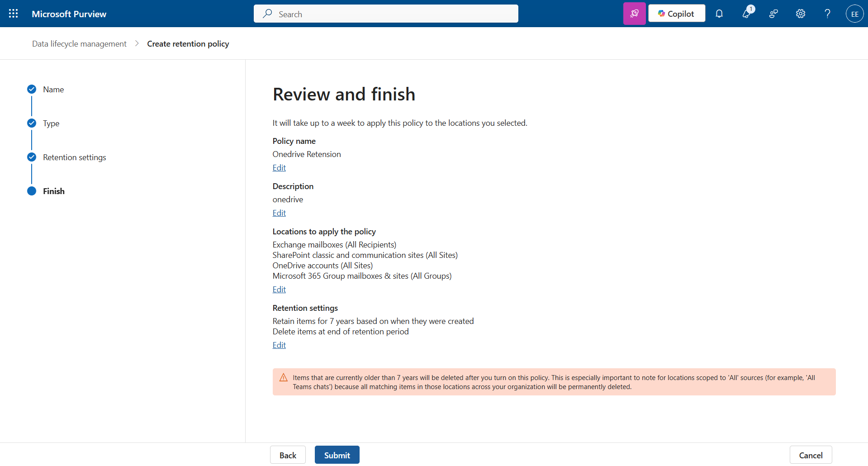Select the Retention settings wizard step
Viewport: 868px width, 466px height.
tap(74, 157)
